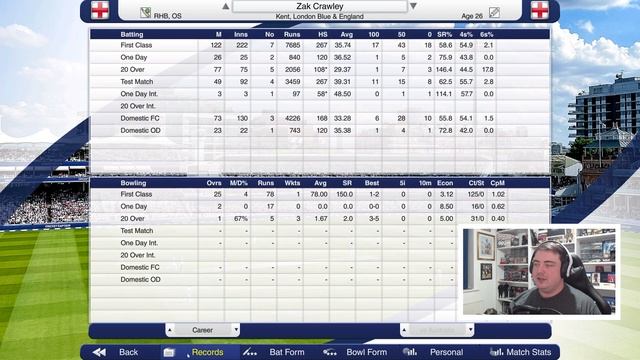640x360 pixels.
Task: Click the bowling Wkts column header
Action: point(292,183)
